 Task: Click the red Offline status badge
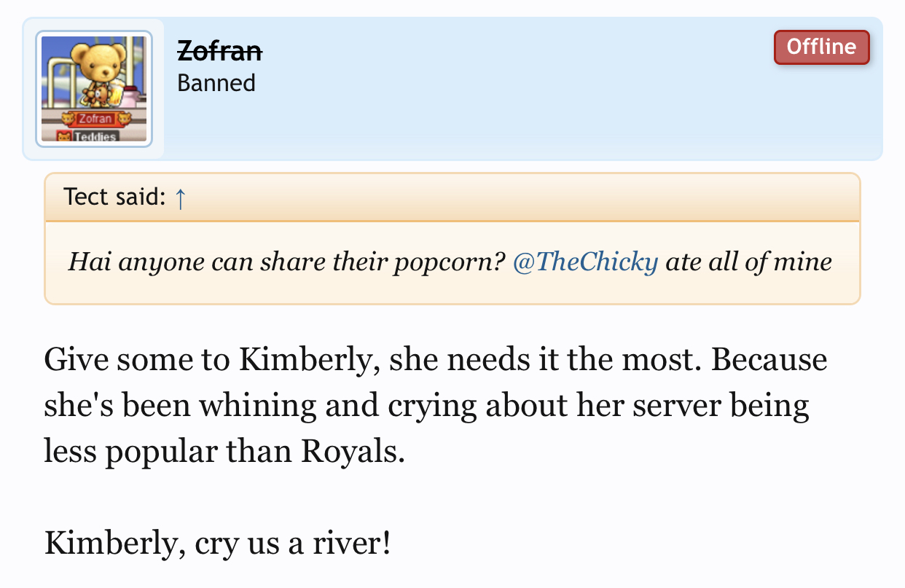tap(821, 47)
